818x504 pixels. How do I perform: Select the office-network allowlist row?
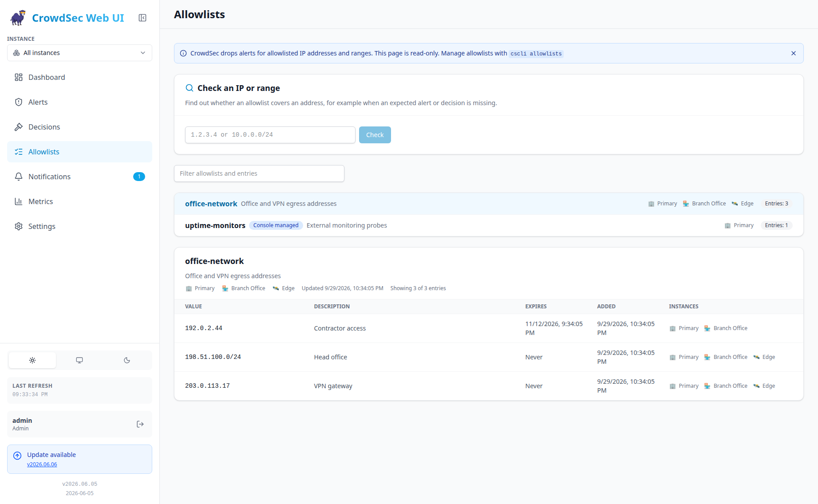489,204
